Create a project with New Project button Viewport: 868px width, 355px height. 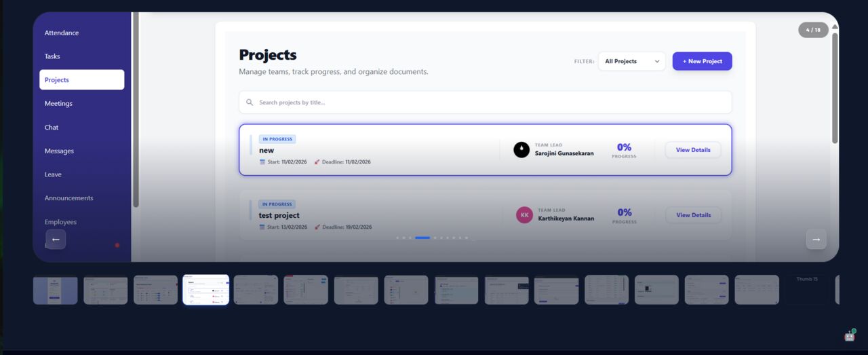tap(702, 61)
